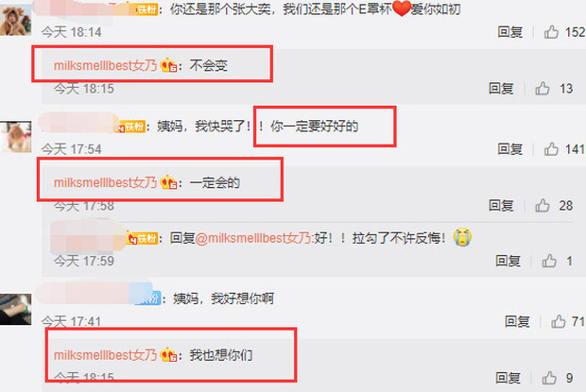This screenshot has width=586, height=392.
Task: Click 回复 on the 18:14 comment
Action: point(509,32)
